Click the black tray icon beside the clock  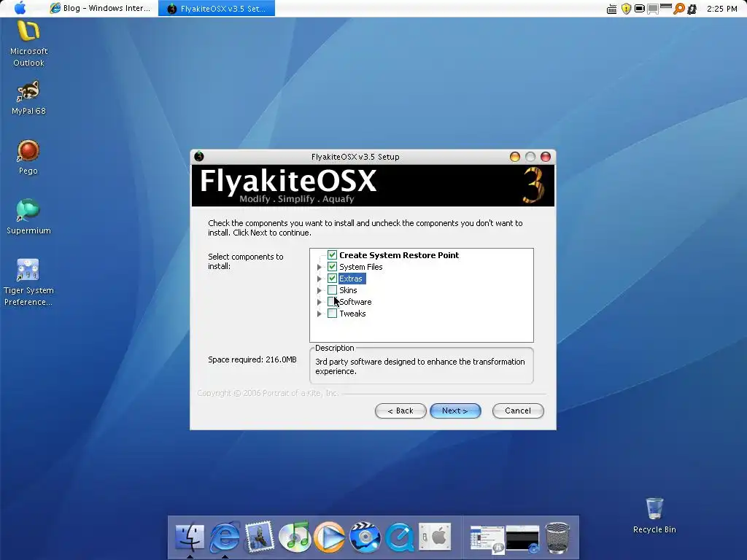(692, 9)
